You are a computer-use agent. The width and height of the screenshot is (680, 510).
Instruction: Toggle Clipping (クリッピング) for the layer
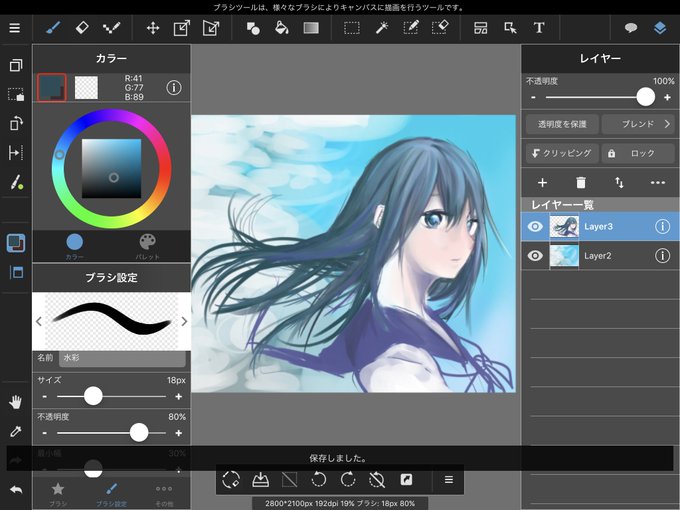pos(562,154)
